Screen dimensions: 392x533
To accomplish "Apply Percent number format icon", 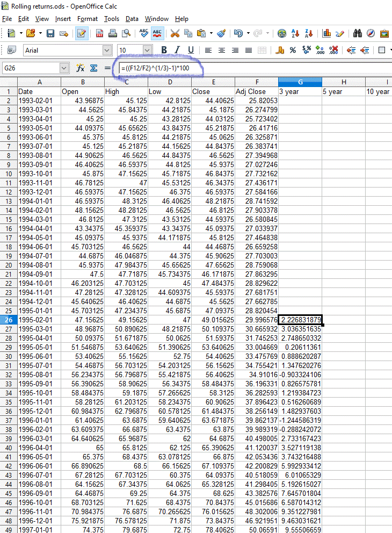I will [293, 51].
